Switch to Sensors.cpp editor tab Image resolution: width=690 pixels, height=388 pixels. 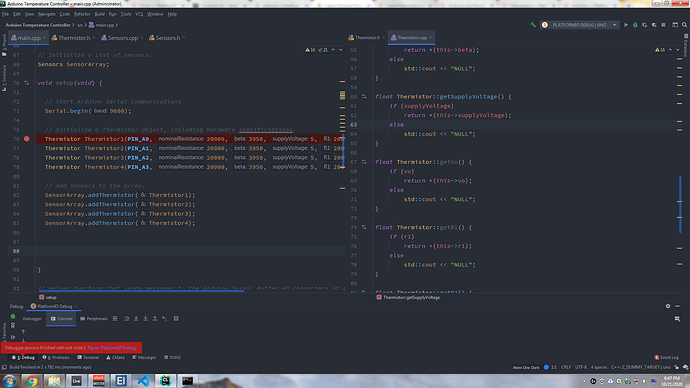122,38
